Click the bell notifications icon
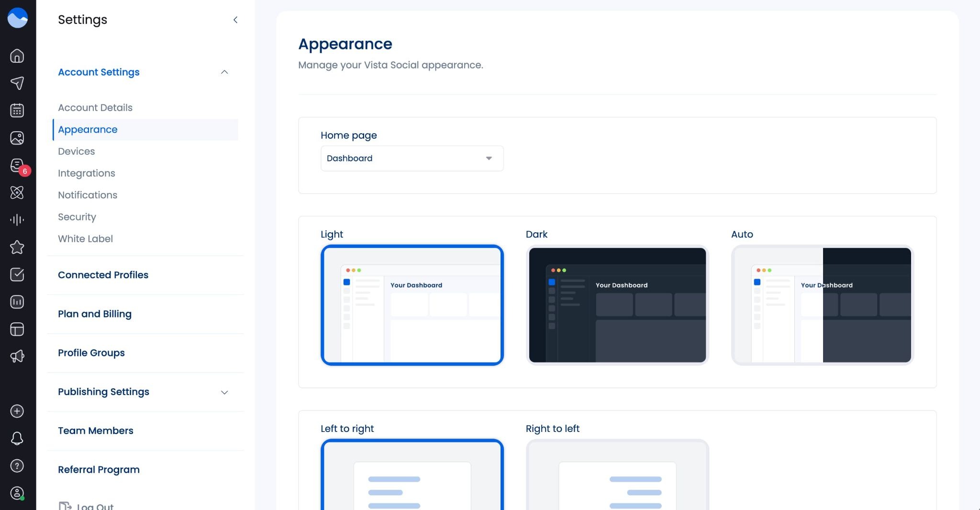Image resolution: width=980 pixels, height=510 pixels. click(x=17, y=438)
